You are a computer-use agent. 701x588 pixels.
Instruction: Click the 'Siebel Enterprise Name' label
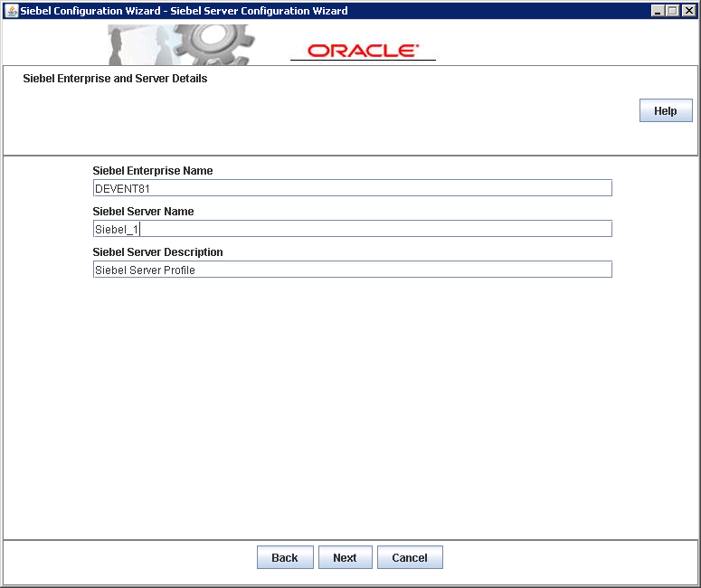coord(153,170)
